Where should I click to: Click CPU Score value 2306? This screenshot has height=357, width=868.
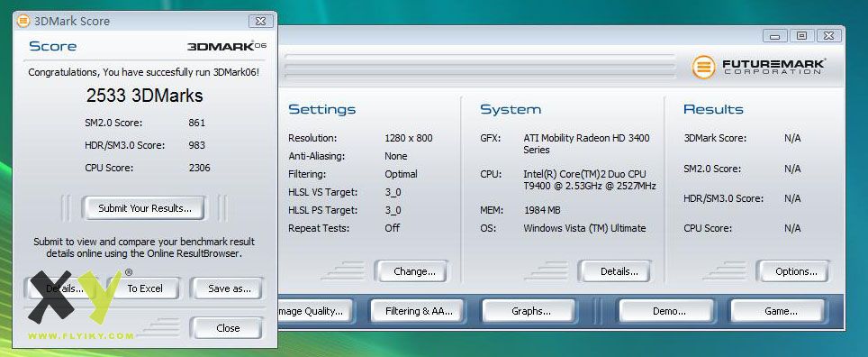[199, 168]
